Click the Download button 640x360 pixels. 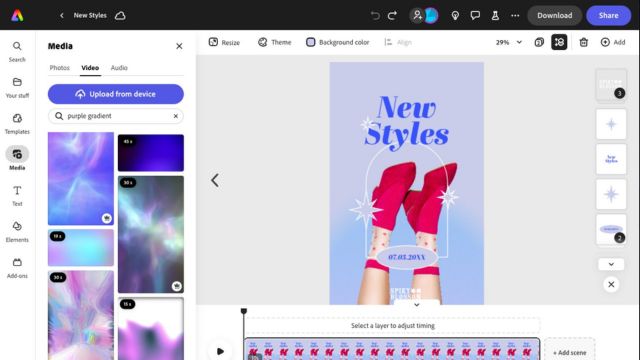click(554, 16)
